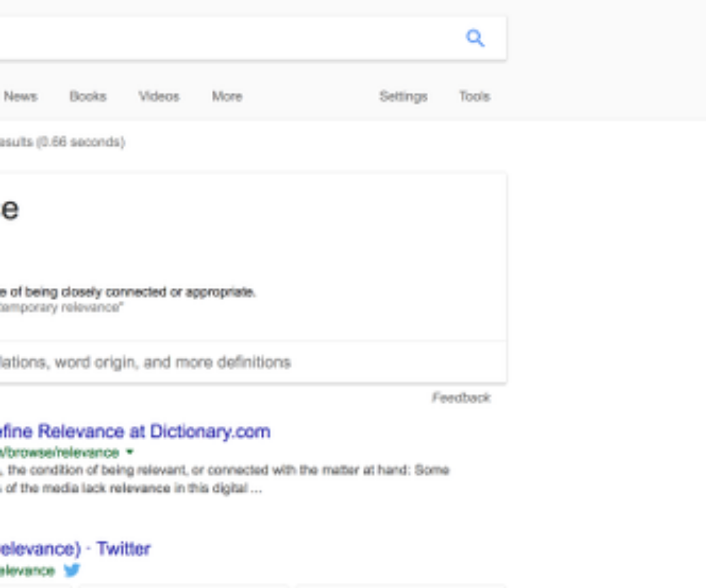706x588 pixels.
Task: Click the contemporary relevance example phrase
Action: click(61, 308)
